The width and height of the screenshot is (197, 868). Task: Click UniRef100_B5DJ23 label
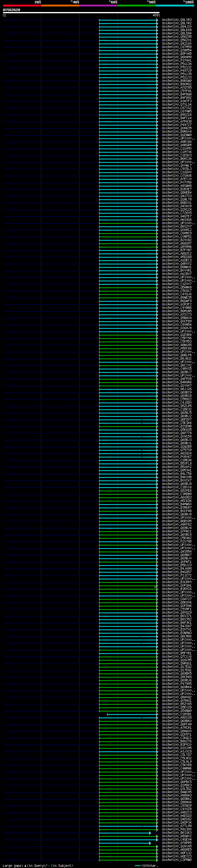pyautogui.click(x=176, y=565)
